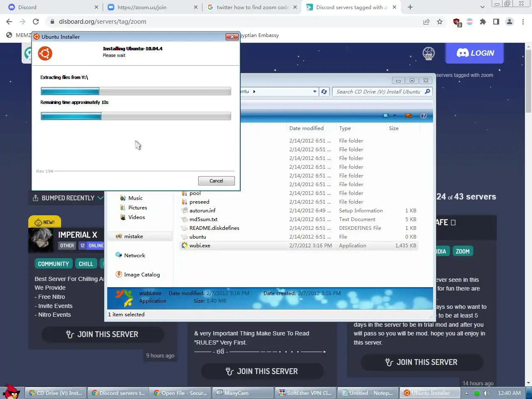Switch to ManyCam in taskbar
This screenshot has width=532, height=399.
[243, 393]
